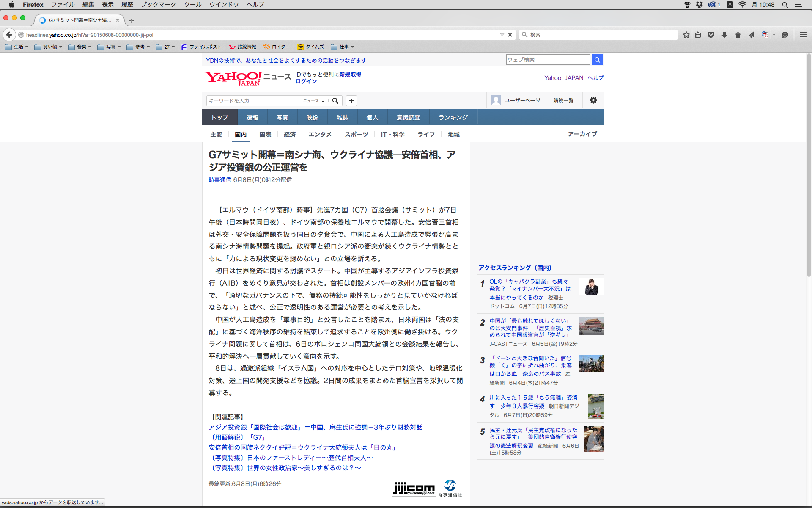Viewport: 812px width, 508px height.
Task: Select the 経済 category tab
Action: [290, 134]
